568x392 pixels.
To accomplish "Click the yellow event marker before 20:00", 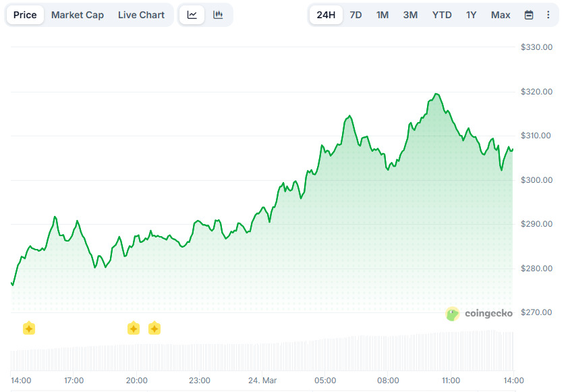I will (x=134, y=329).
